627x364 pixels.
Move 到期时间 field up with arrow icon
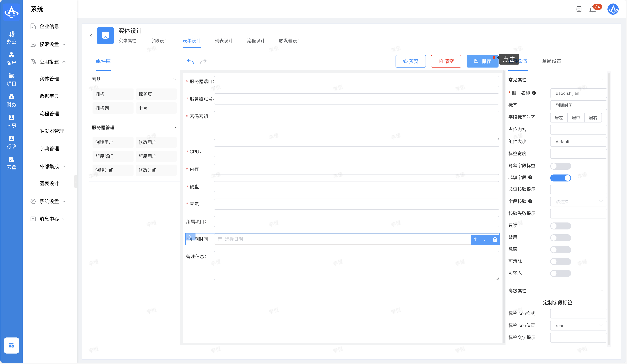(x=475, y=239)
